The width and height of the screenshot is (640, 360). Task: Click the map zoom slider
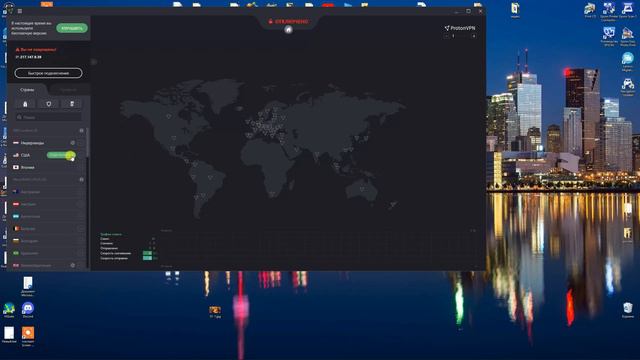click(x=460, y=36)
